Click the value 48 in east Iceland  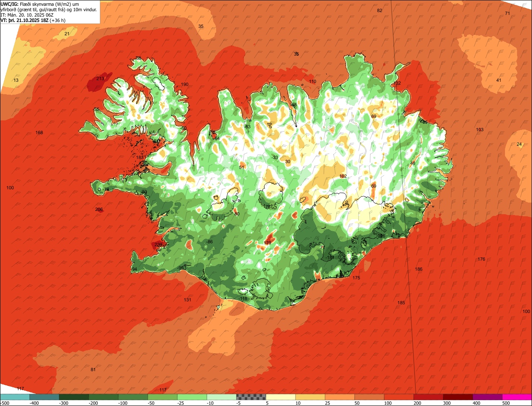pyautogui.click(x=413, y=163)
